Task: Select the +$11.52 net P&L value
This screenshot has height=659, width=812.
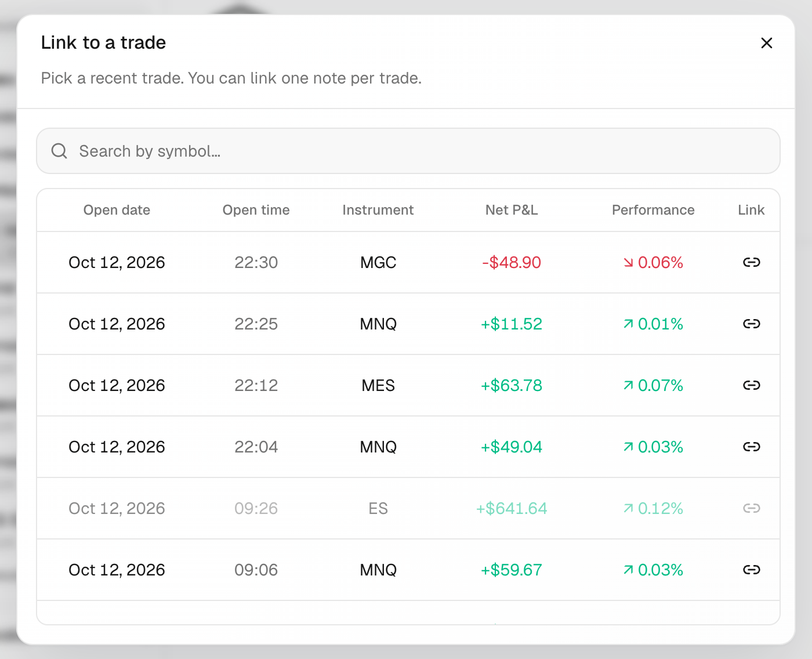Action: point(512,324)
